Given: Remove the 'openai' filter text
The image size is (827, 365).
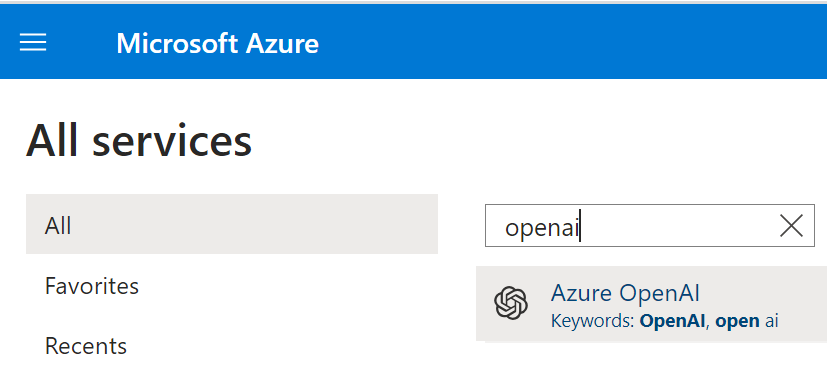Looking at the screenshot, I should [x=791, y=226].
